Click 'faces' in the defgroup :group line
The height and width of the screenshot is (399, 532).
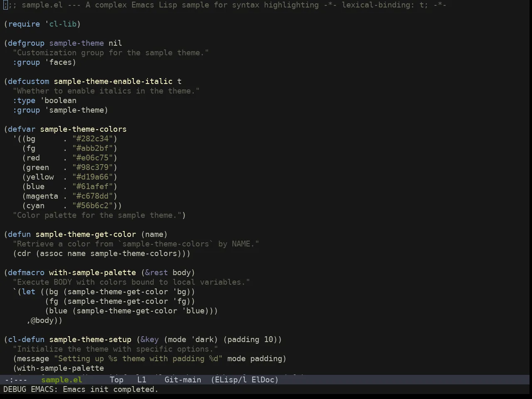[x=61, y=62]
